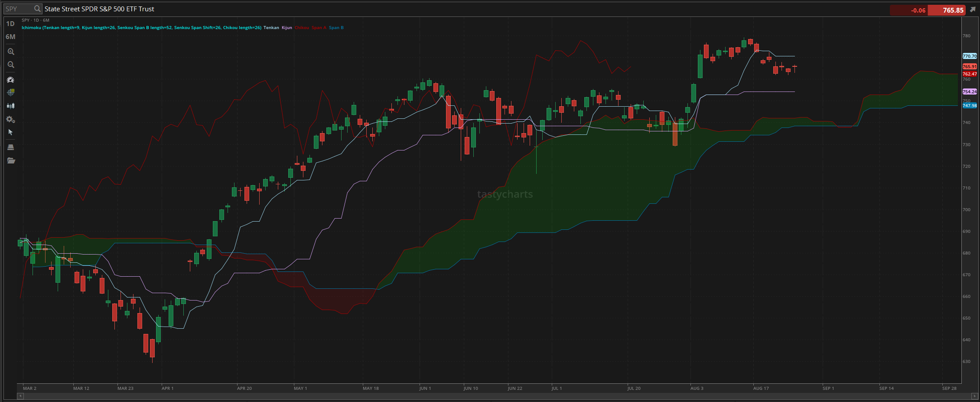980x402 pixels.
Task: Click the 770.70 Tenkan price label
Action: [x=970, y=56]
